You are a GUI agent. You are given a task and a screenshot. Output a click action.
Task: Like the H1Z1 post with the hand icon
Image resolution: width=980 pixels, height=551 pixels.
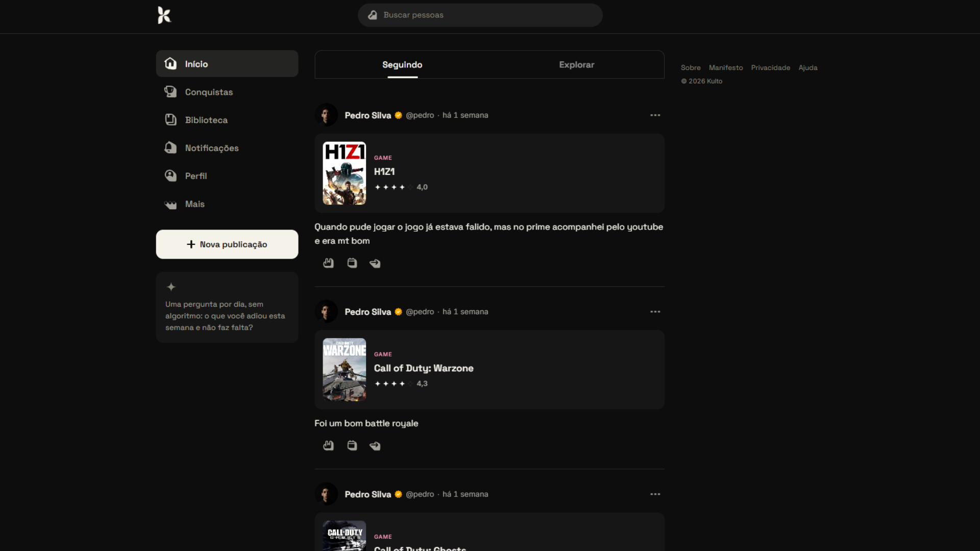coord(328,263)
